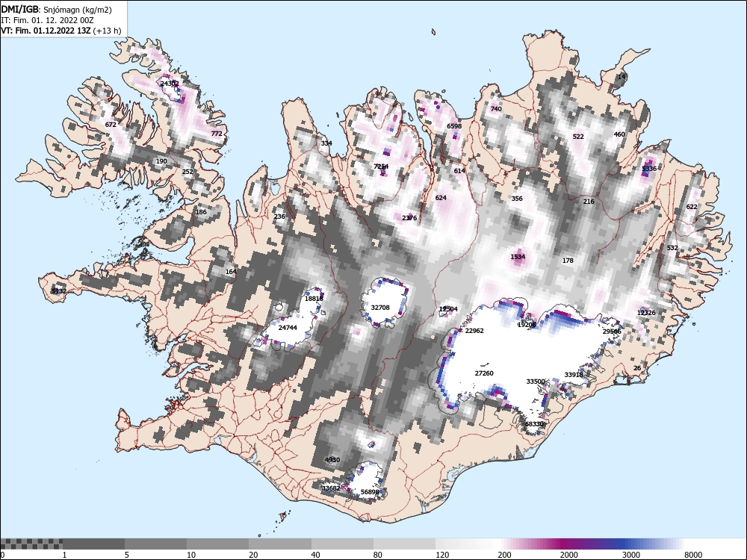Select the 2376 snow value

coord(409,217)
